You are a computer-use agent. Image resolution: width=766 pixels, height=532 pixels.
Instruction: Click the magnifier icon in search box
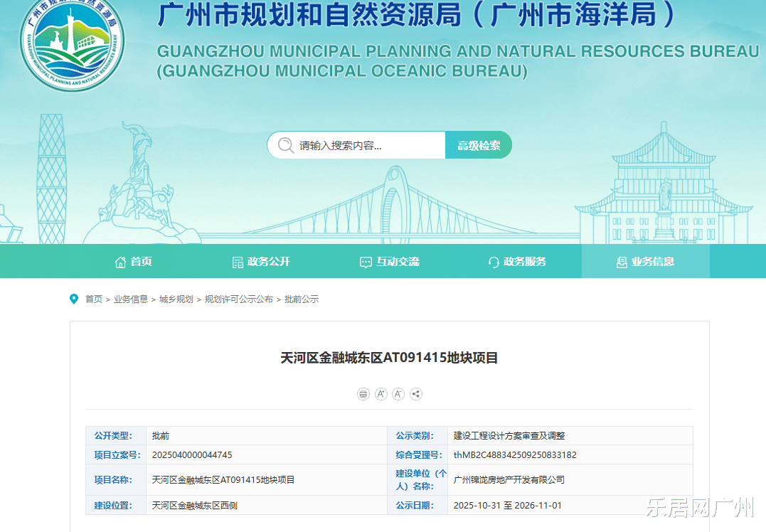coord(286,145)
